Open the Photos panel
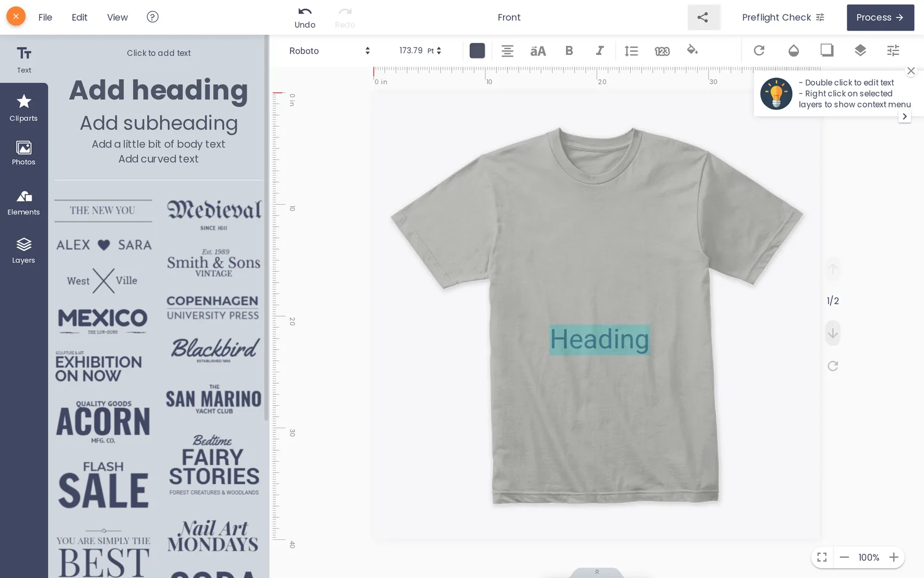 (x=24, y=153)
